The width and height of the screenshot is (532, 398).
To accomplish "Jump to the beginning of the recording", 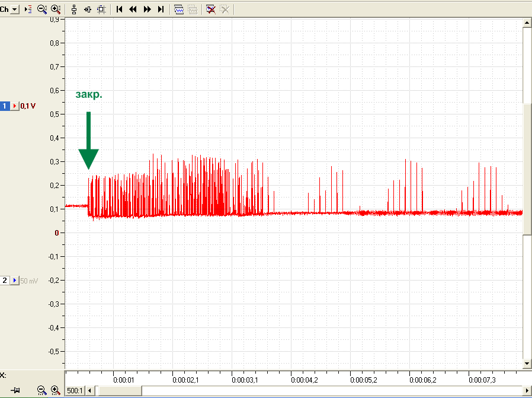I will (119, 9).
